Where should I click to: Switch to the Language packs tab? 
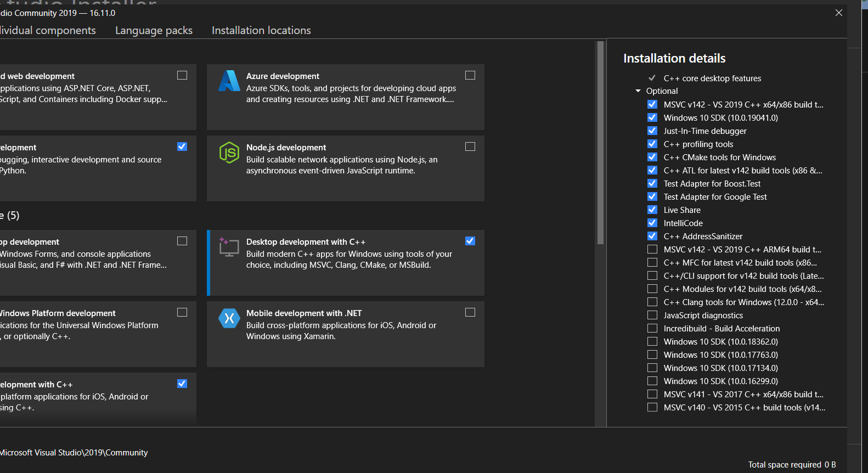tap(154, 30)
